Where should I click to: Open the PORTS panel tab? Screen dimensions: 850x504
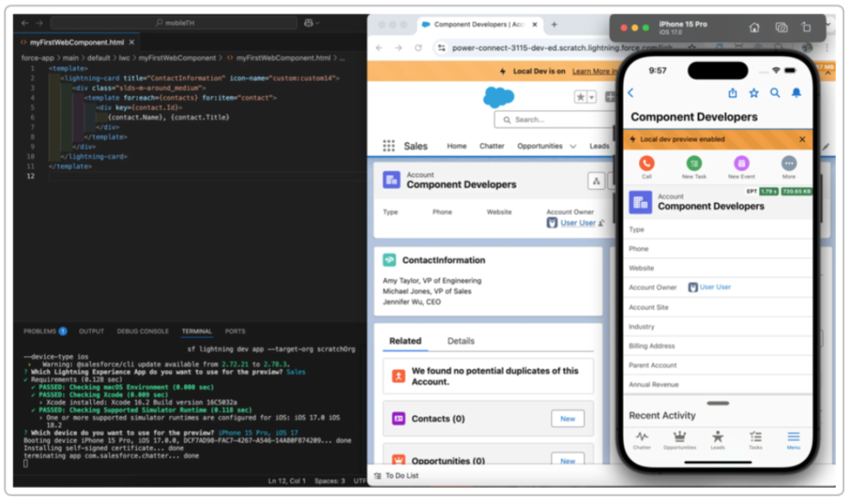click(x=235, y=331)
